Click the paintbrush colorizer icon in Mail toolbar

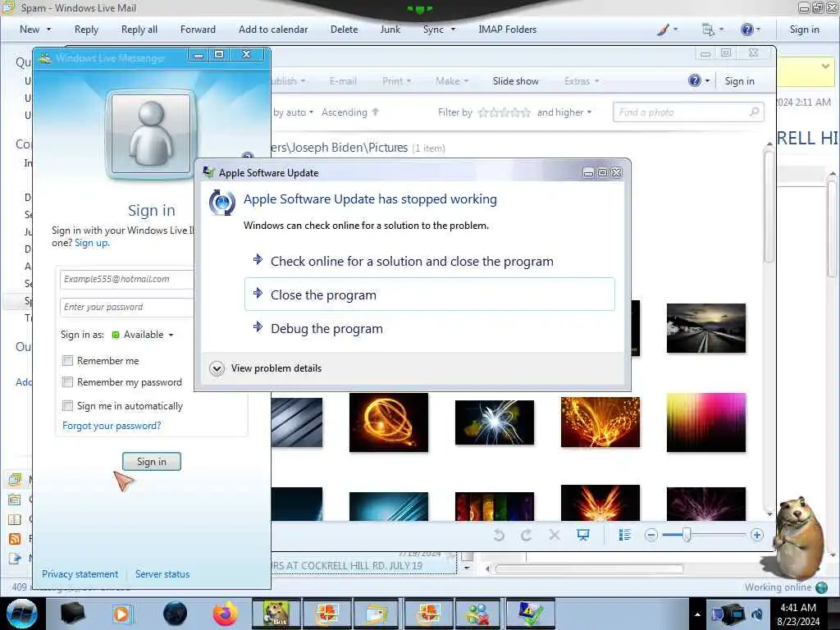[663, 30]
